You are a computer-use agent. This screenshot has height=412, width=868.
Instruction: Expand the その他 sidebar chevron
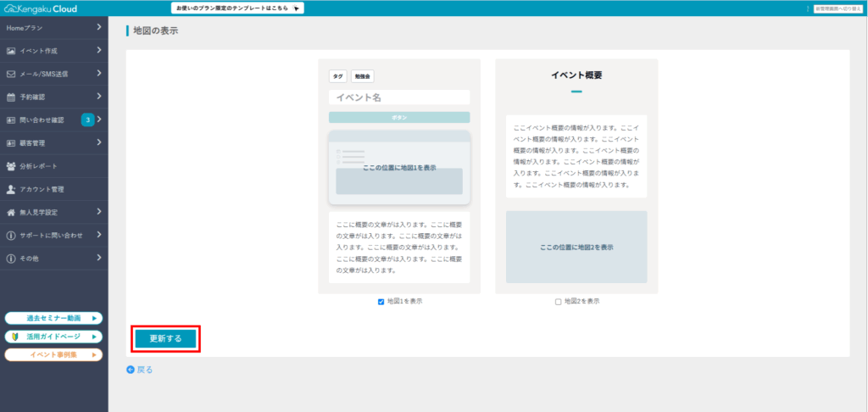pos(99,258)
